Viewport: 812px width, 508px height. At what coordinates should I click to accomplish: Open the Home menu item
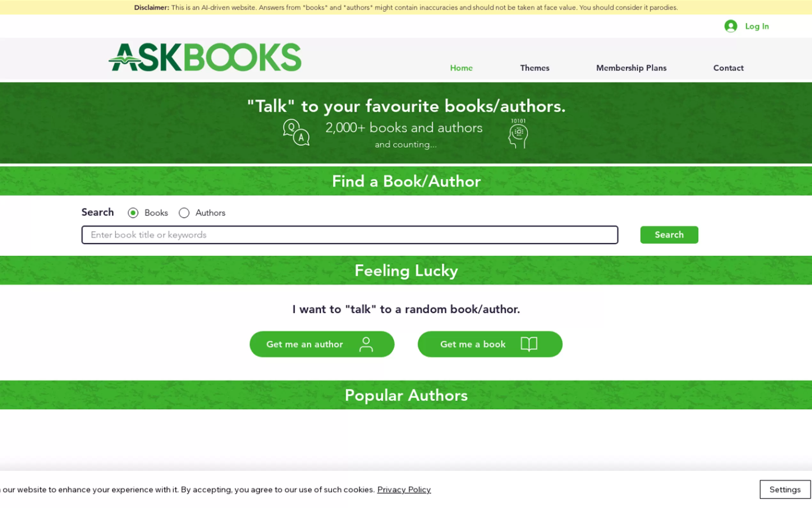click(x=461, y=68)
